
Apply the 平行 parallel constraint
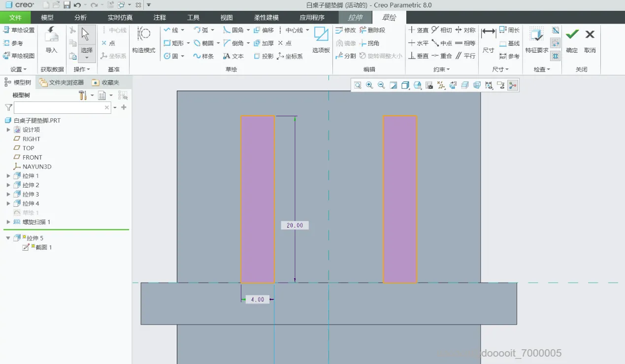tap(465, 56)
